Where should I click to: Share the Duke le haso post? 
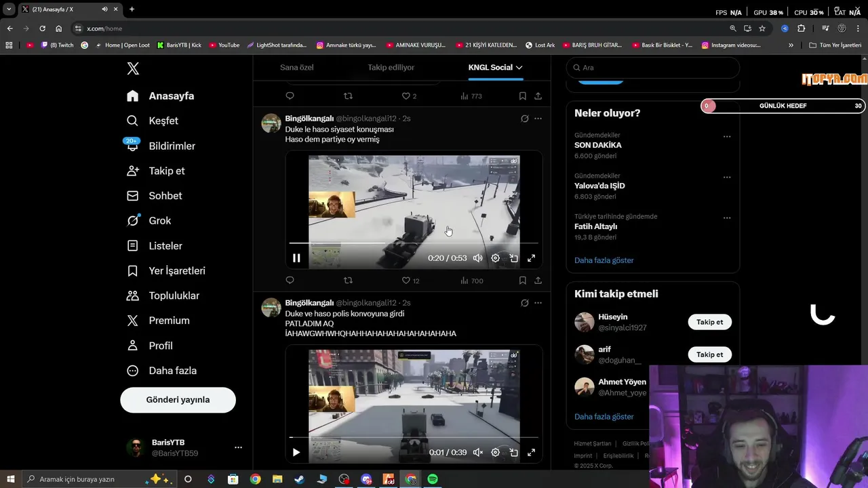click(x=538, y=281)
